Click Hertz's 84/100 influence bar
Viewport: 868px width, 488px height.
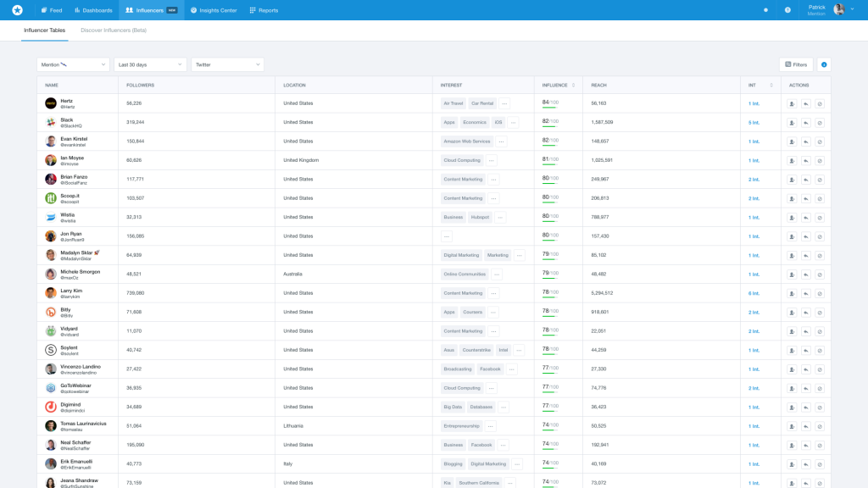pos(550,103)
